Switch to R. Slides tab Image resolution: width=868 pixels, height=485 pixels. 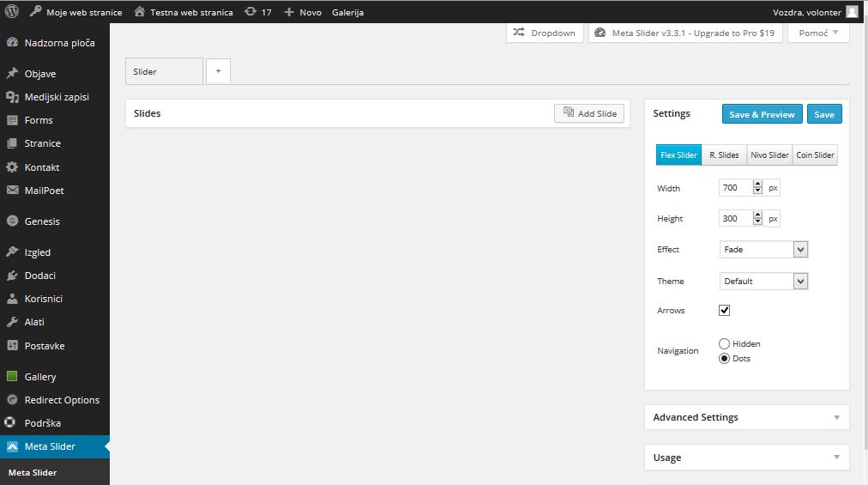724,155
